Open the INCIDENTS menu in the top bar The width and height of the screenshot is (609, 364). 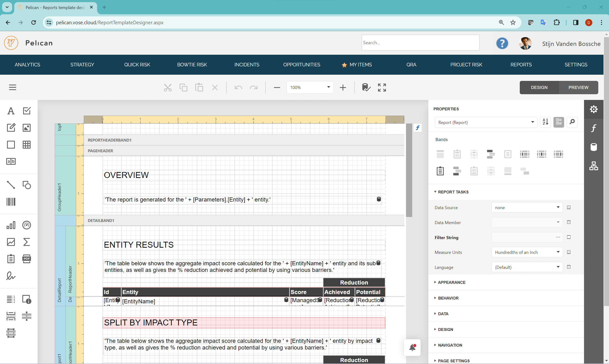247,64
